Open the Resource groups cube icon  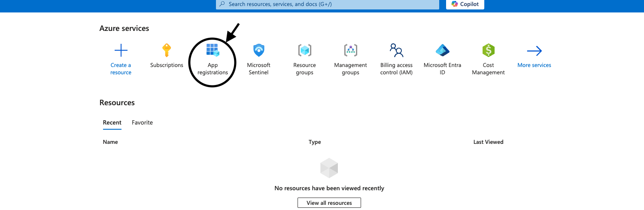pyautogui.click(x=304, y=51)
